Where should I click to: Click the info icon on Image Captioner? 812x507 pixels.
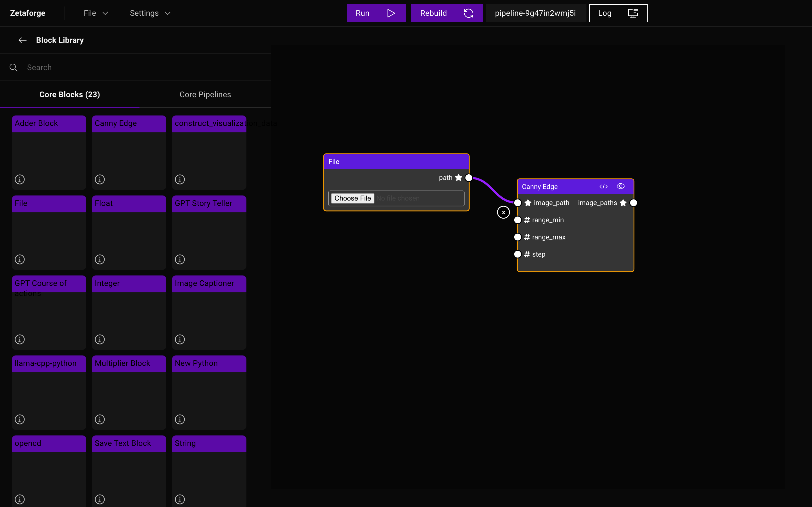(x=180, y=339)
